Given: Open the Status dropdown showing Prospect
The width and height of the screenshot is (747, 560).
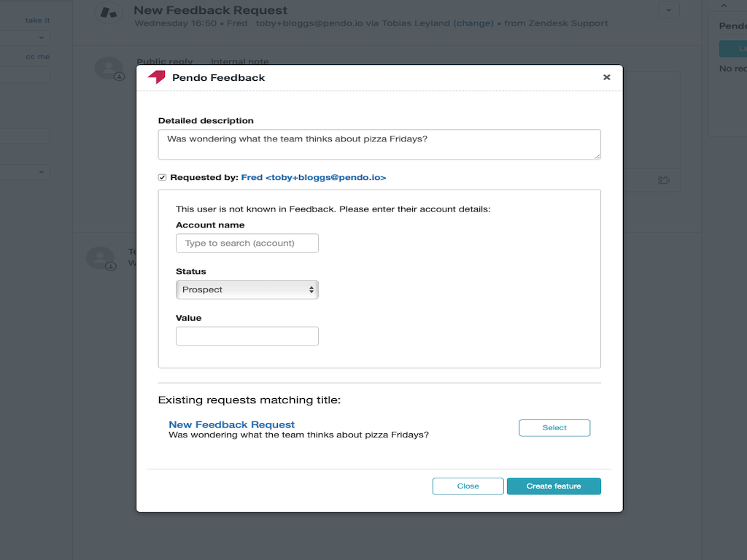Looking at the screenshot, I should pos(247,289).
